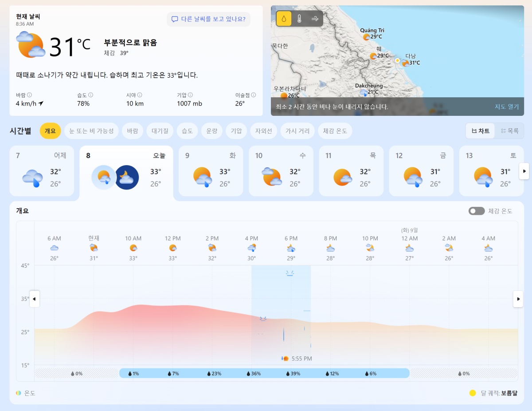532x411 pixels.
Task: Select the temperature map layer thermometer icon
Action: click(299, 19)
